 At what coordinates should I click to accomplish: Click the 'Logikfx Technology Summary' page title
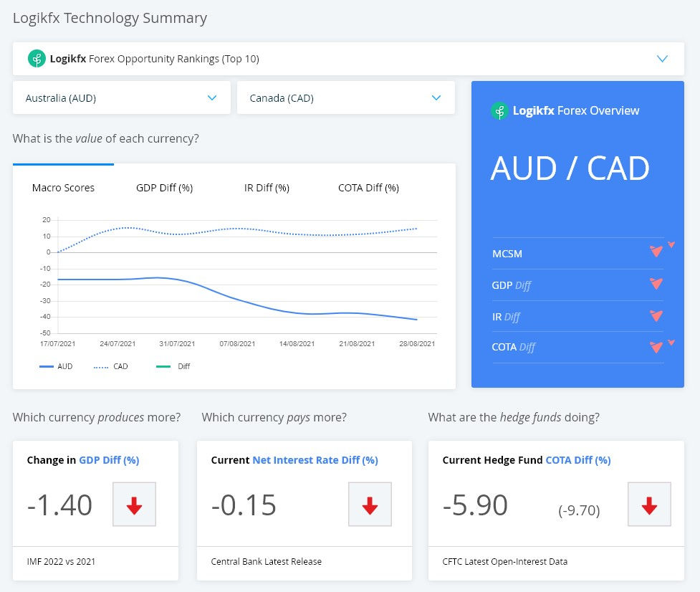click(x=110, y=18)
